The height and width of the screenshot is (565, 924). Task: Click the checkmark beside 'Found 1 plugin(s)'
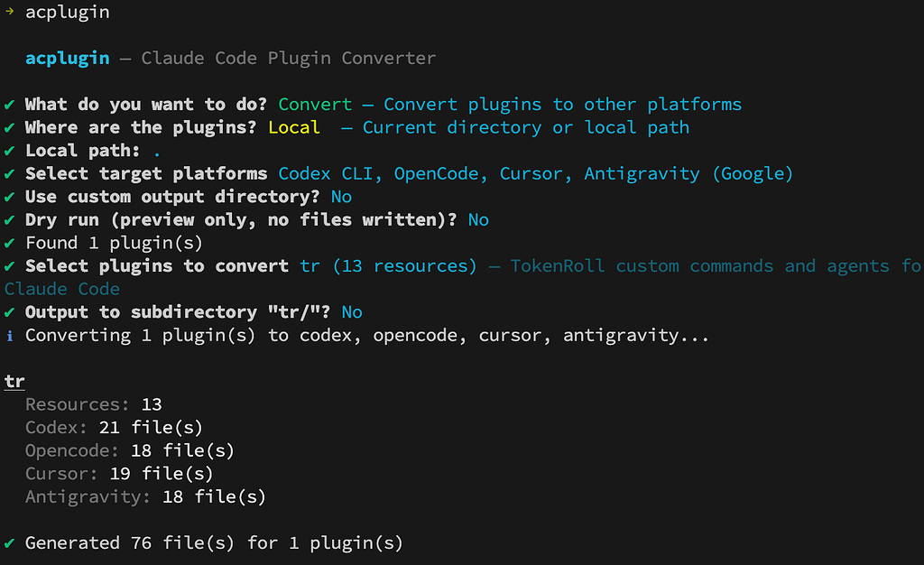pyautogui.click(x=9, y=244)
